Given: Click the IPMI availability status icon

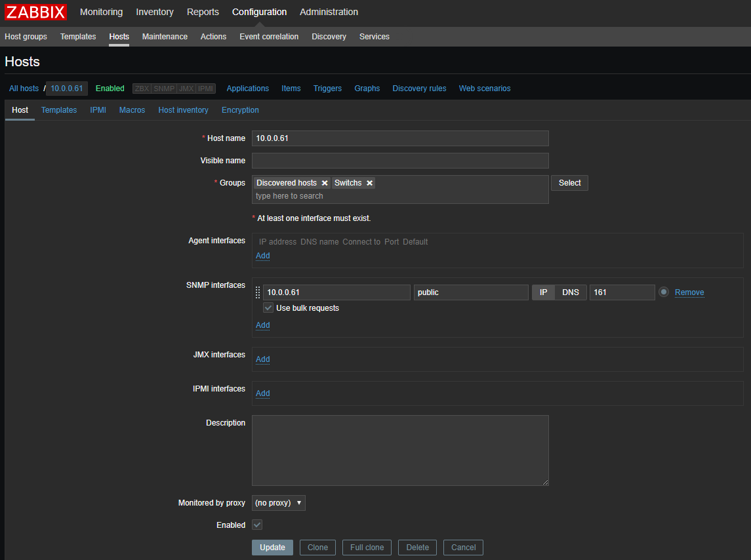Looking at the screenshot, I should click(x=206, y=89).
